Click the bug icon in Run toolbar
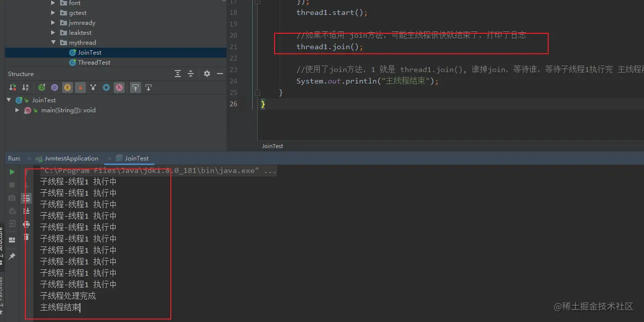Viewport: 644px width, 322px height. [12, 211]
